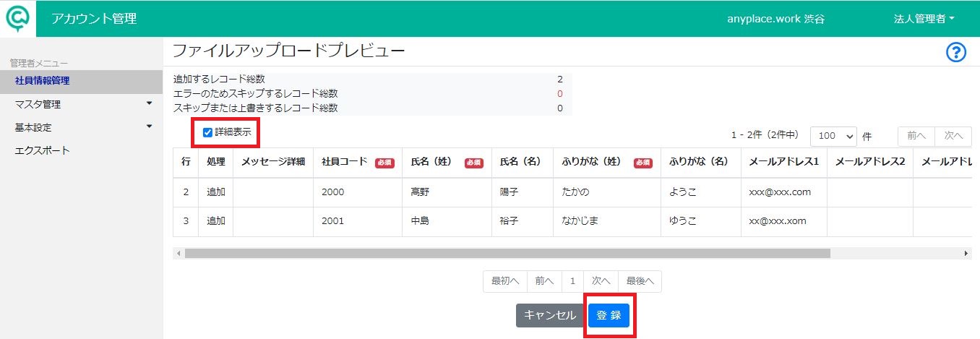Open the 100件 page size dropdown

[833, 136]
